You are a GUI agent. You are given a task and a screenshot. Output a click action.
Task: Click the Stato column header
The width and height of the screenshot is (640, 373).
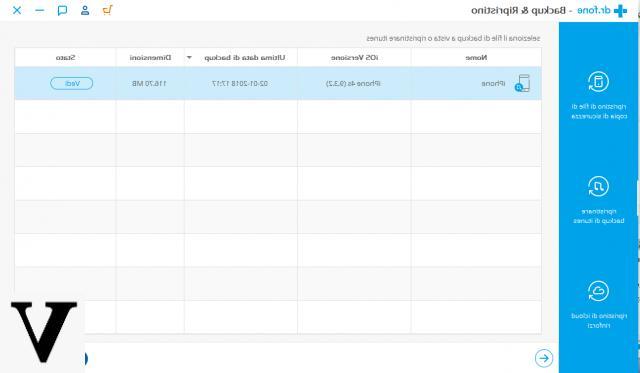65,58
